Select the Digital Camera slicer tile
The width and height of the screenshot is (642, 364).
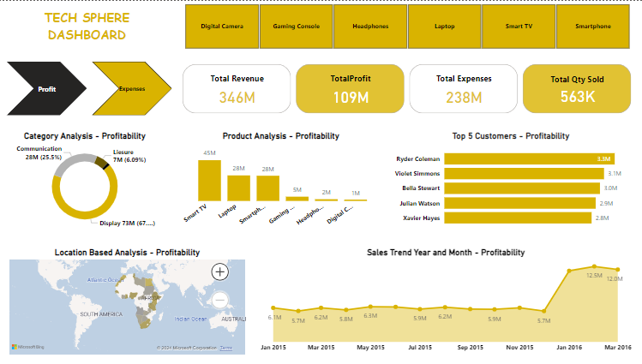coord(222,27)
